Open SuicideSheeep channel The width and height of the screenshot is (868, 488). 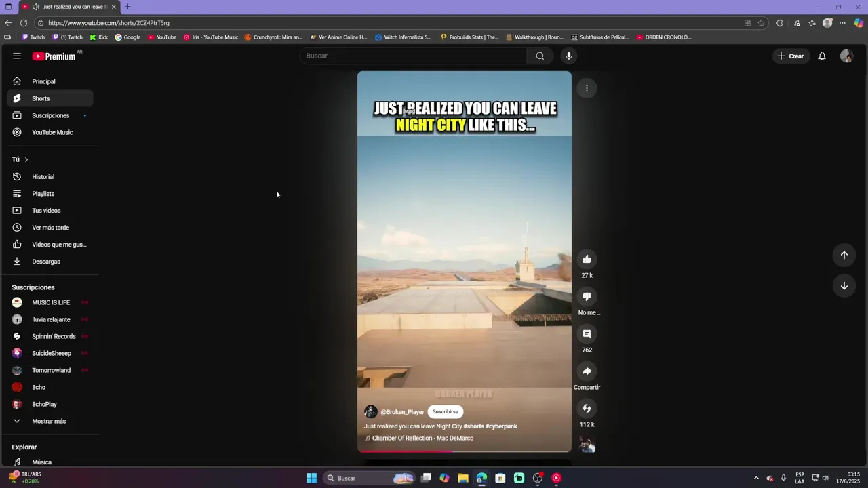(50, 353)
